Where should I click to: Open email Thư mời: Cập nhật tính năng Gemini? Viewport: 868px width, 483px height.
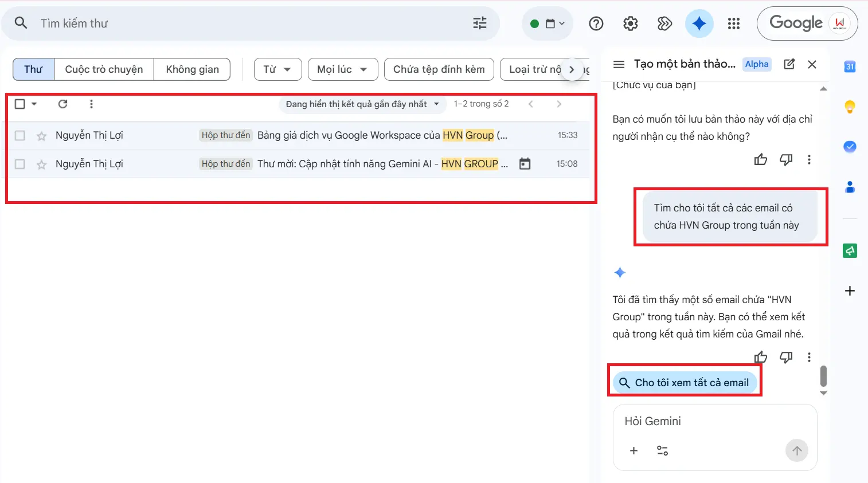tap(382, 164)
